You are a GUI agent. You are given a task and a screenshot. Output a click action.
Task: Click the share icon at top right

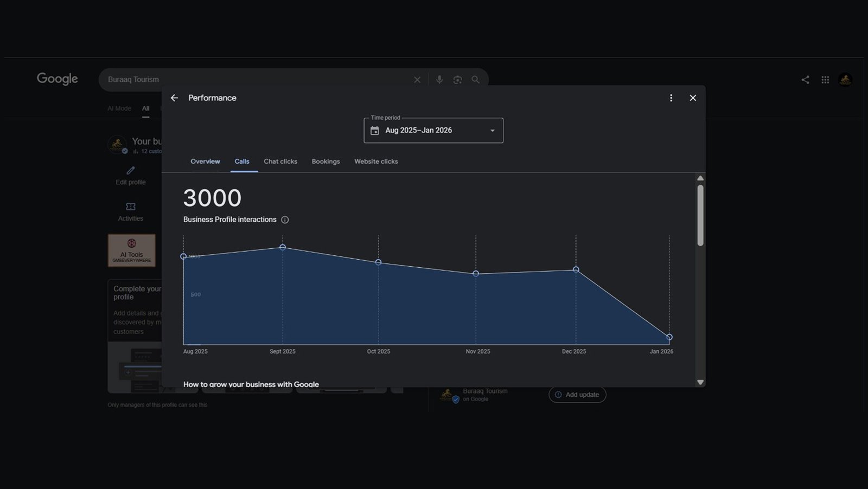805,80
